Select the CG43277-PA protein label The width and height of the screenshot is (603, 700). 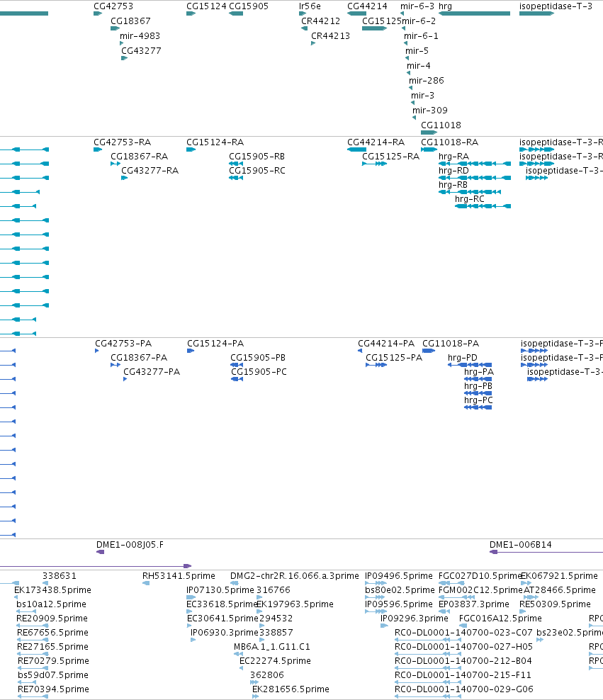click(x=152, y=372)
